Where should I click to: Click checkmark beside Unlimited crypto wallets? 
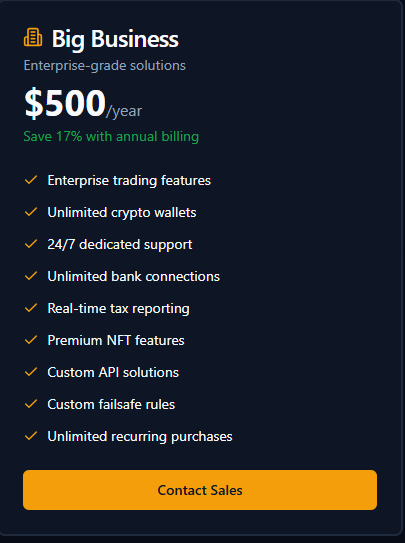pos(31,212)
